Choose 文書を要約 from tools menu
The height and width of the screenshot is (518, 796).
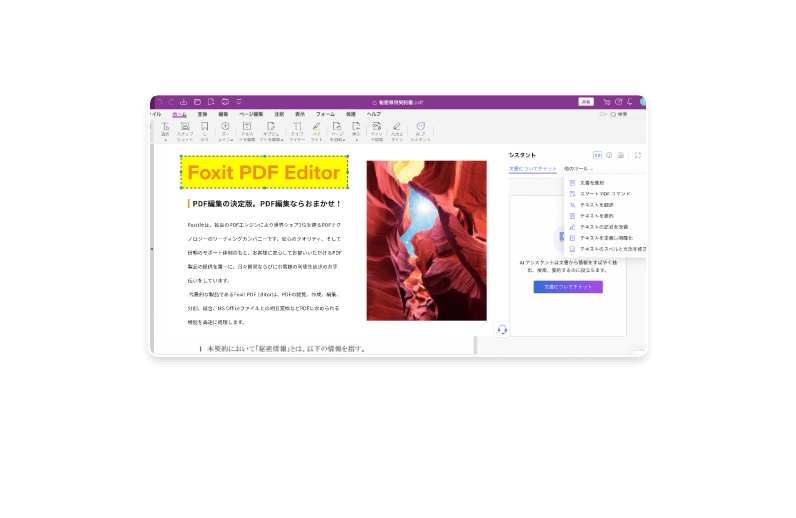tap(605, 183)
